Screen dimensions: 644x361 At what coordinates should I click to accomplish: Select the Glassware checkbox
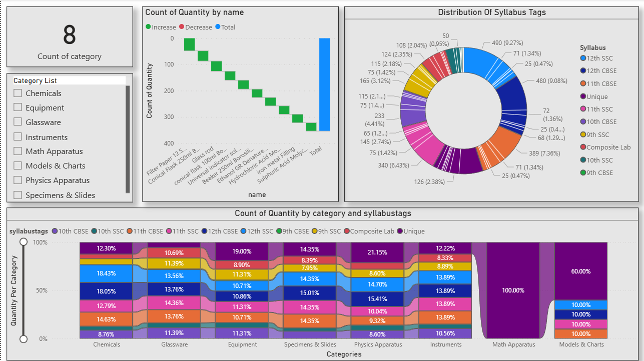pos(18,122)
